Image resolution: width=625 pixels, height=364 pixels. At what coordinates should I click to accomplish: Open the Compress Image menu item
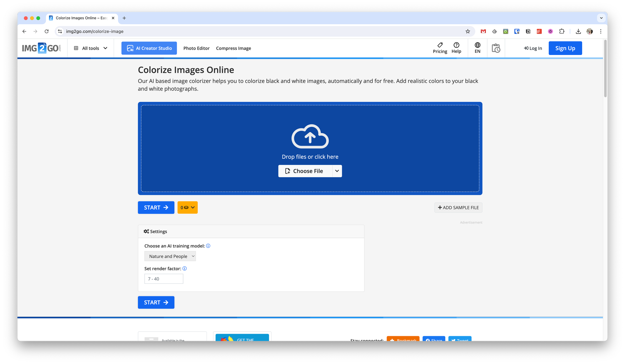[x=233, y=48]
